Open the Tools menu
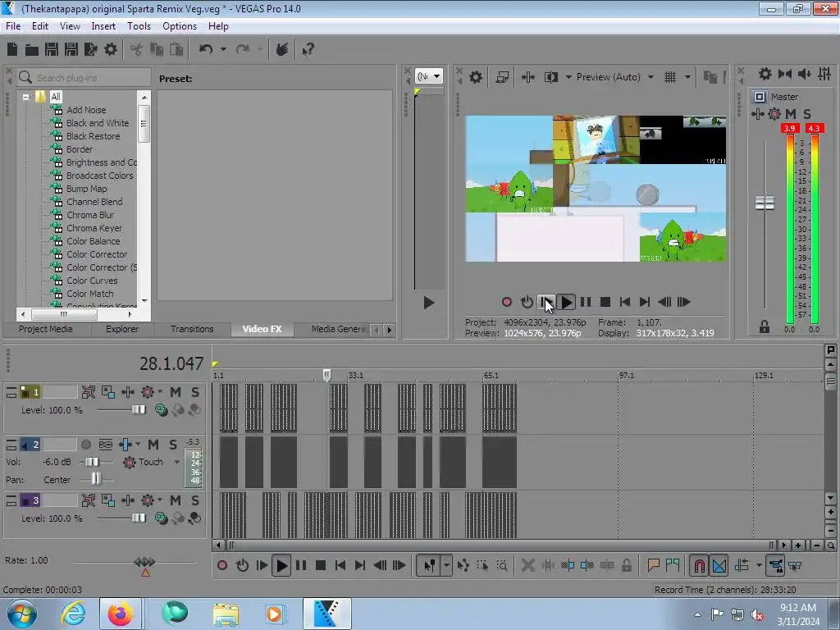840x630 pixels. [139, 26]
